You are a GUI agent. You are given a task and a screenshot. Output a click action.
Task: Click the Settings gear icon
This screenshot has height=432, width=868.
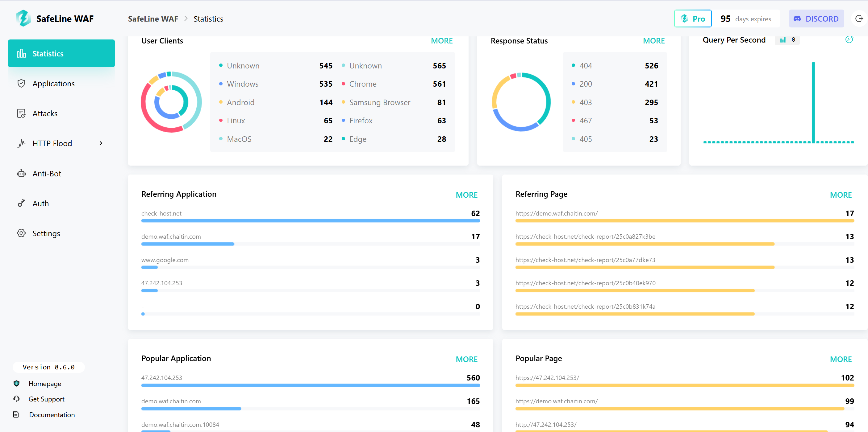[x=21, y=233]
